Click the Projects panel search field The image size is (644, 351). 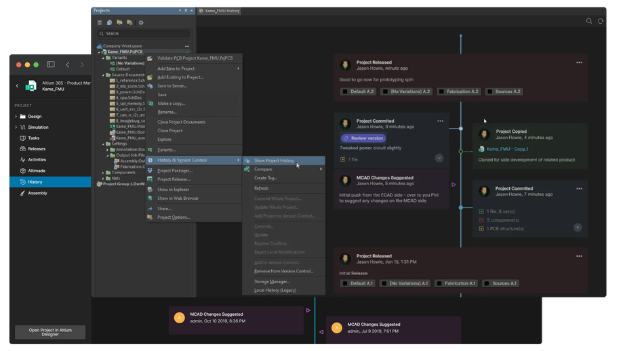tap(144, 34)
